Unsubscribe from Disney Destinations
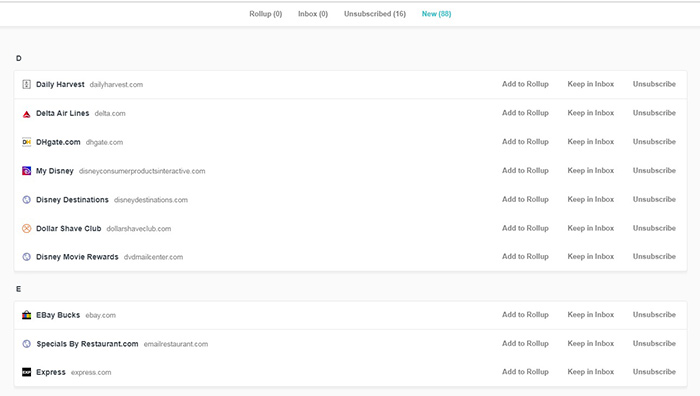Image resolution: width=700 pixels, height=396 pixels. [654, 199]
